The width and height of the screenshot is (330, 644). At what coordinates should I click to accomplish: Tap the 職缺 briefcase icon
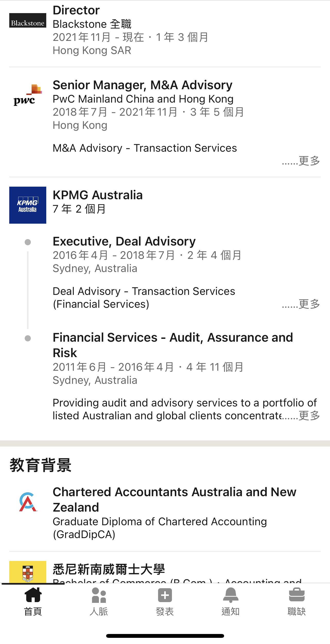pos(297,595)
